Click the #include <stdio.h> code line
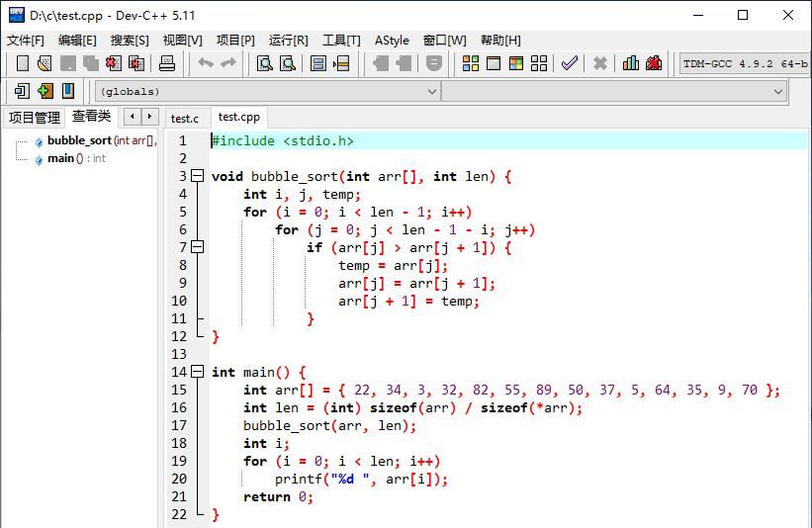 tap(283, 140)
